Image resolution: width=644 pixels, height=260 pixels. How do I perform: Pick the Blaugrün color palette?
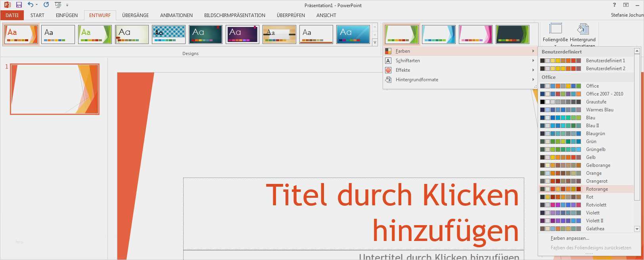pos(586,134)
